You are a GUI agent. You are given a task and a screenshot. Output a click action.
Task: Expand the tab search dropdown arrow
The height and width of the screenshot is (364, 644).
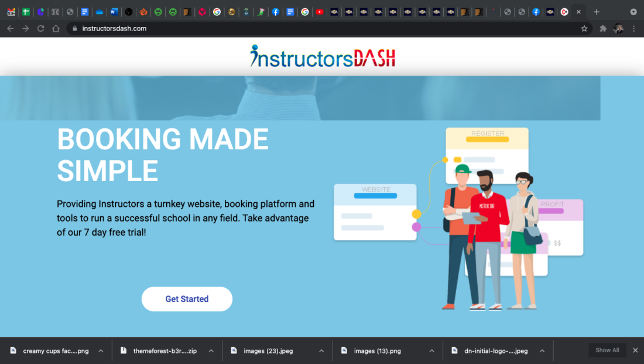tap(633, 12)
